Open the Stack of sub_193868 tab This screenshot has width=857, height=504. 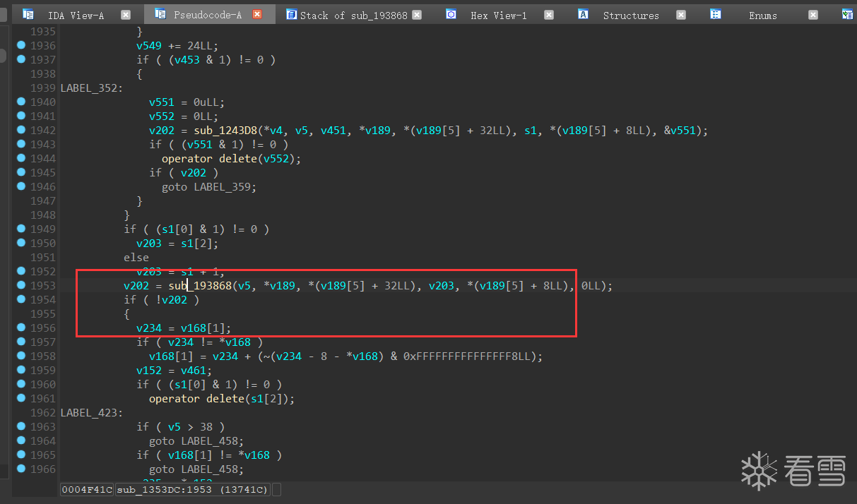pyautogui.click(x=353, y=15)
